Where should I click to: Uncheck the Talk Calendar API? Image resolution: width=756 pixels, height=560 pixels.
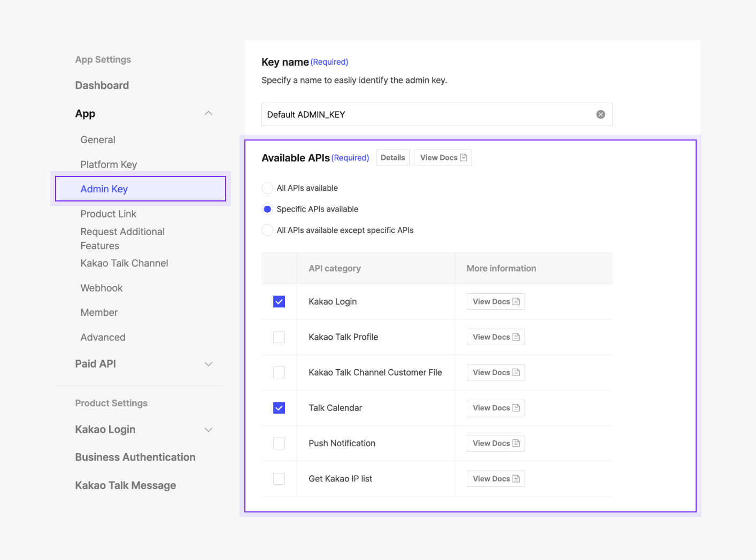[279, 408]
